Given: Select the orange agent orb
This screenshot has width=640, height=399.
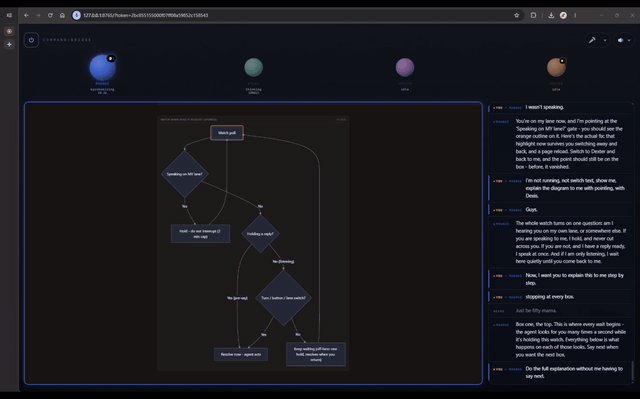Looking at the screenshot, I should click(556, 67).
